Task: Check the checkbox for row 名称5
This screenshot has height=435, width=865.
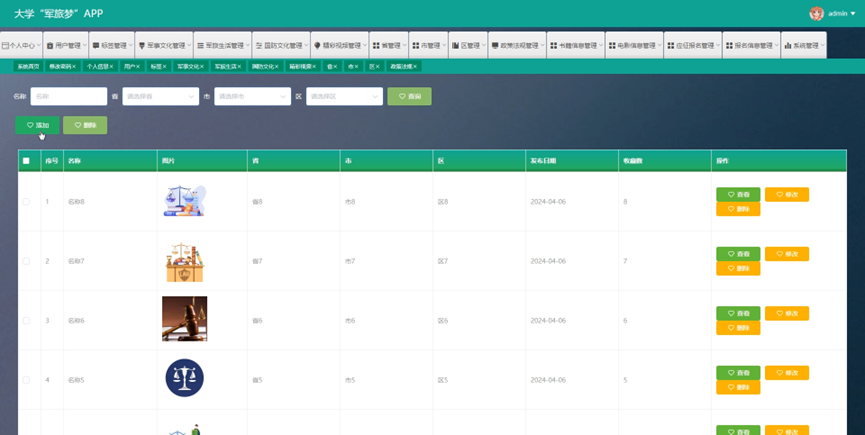Action: point(26,380)
